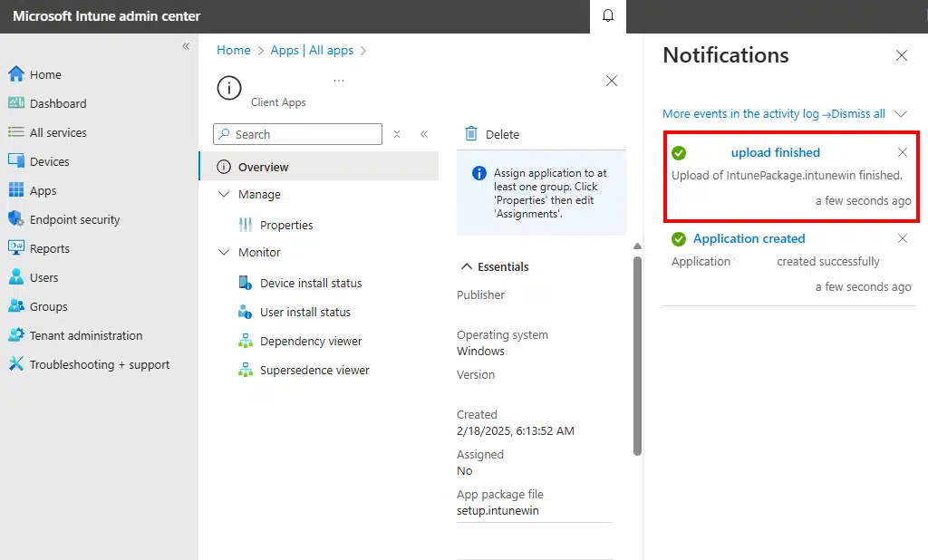Collapse the left navigation sidebar
The width and height of the screenshot is (928, 560).
(x=186, y=46)
